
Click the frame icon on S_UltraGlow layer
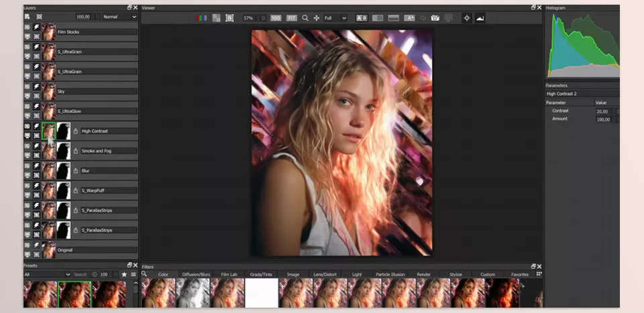coord(36,116)
